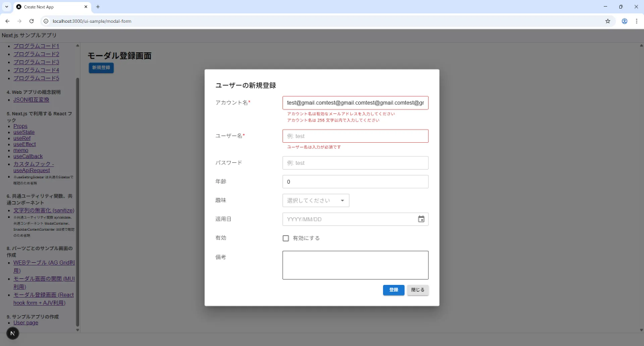Screen dimensions: 644x346
Task: Go forward in browser history
Action: tap(19, 21)
